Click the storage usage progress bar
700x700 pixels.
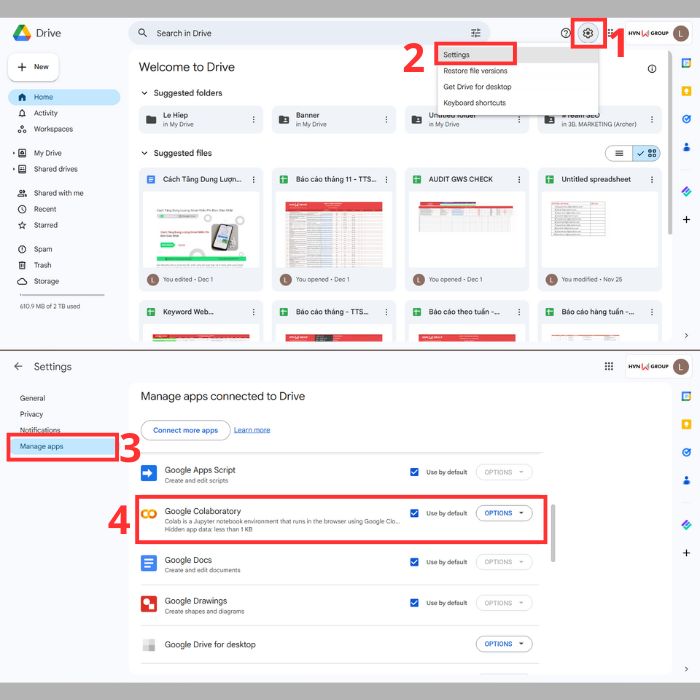point(62,295)
